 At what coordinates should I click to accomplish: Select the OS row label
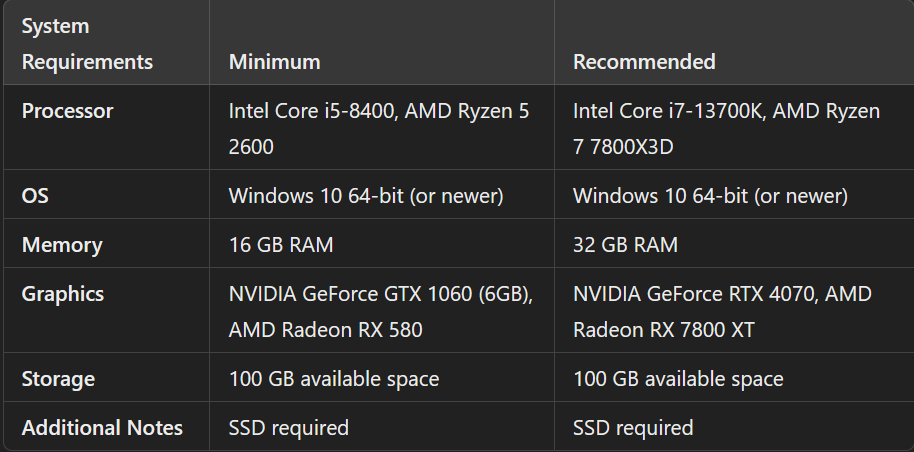(x=35, y=196)
